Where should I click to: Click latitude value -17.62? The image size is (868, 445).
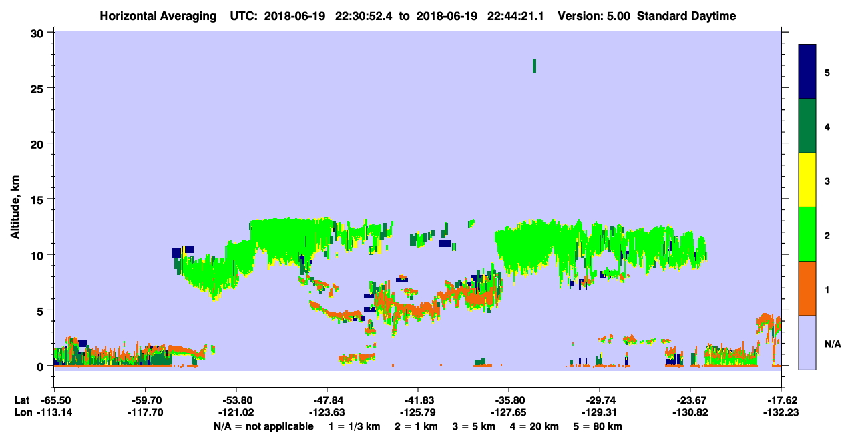click(x=781, y=400)
